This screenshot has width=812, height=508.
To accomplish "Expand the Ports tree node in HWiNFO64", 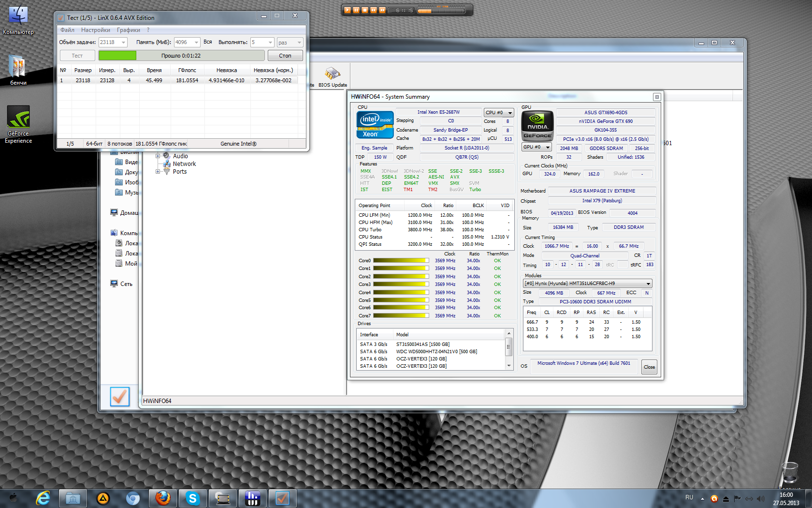I will click(x=158, y=172).
